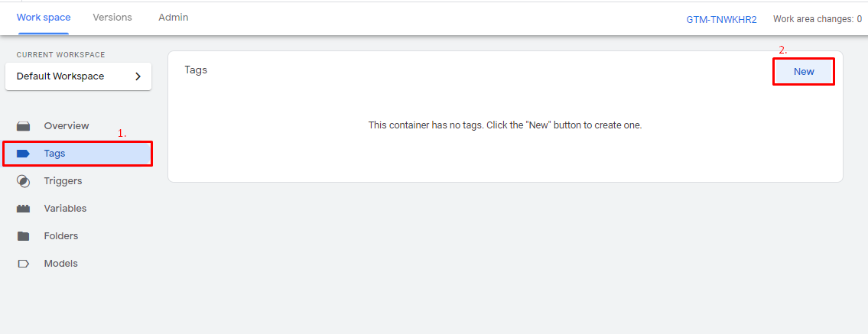Click the New tag button
The image size is (868, 334).
point(804,71)
